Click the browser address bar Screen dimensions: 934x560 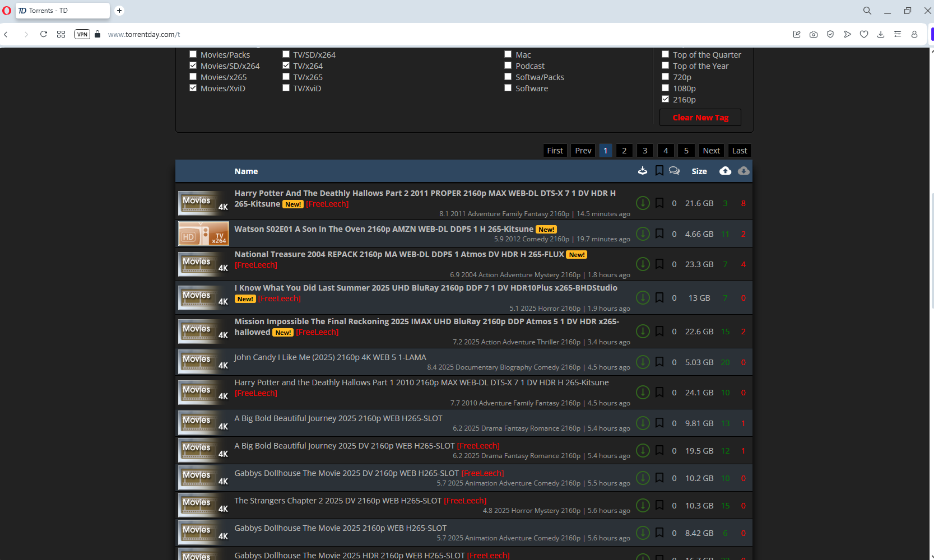443,34
